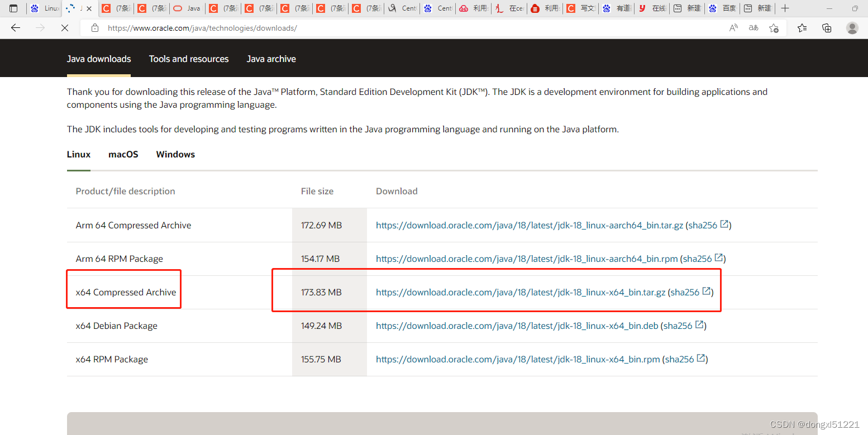Switch to the 百度 browser tab
This screenshot has height=435, width=868.
(723, 8)
